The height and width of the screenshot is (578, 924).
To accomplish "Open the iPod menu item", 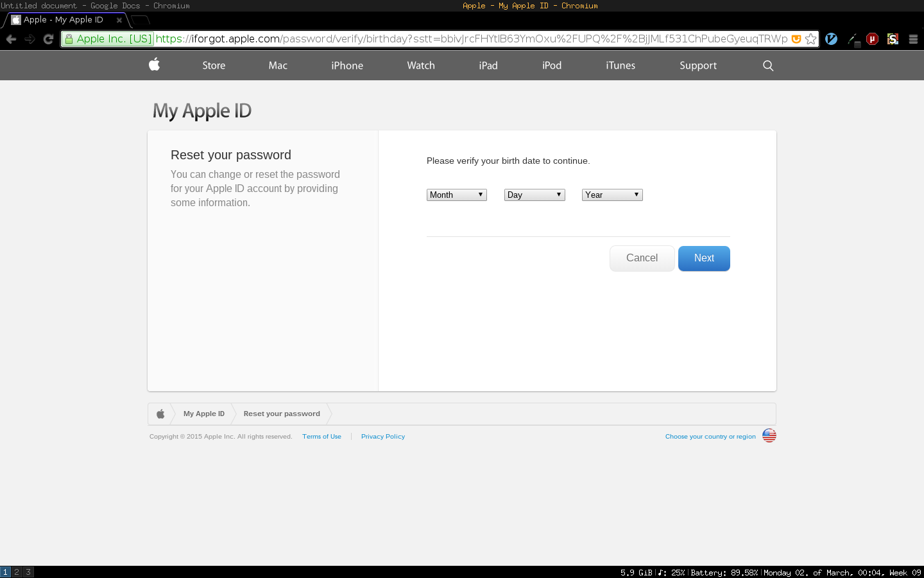I will tap(552, 66).
